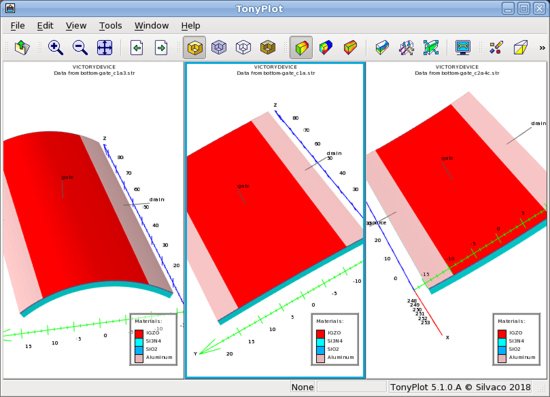Open the cutplane slice tool icon
This screenshot has height=397, width=550.
tap(382, 47)
